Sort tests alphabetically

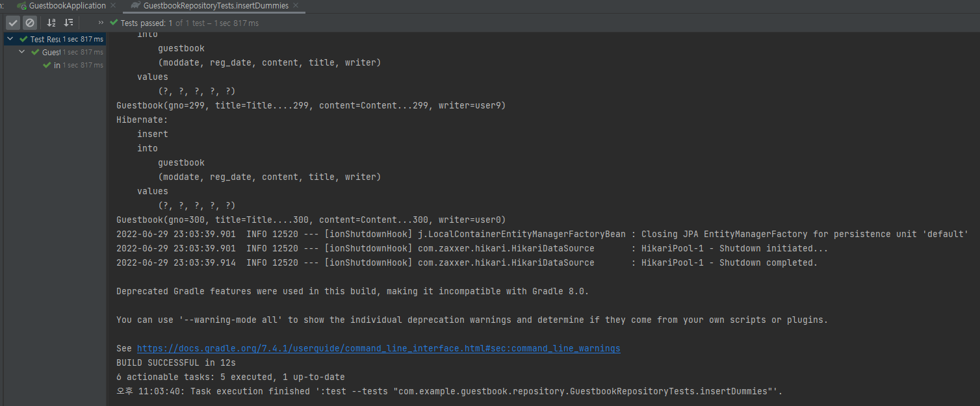click(51, 23)
